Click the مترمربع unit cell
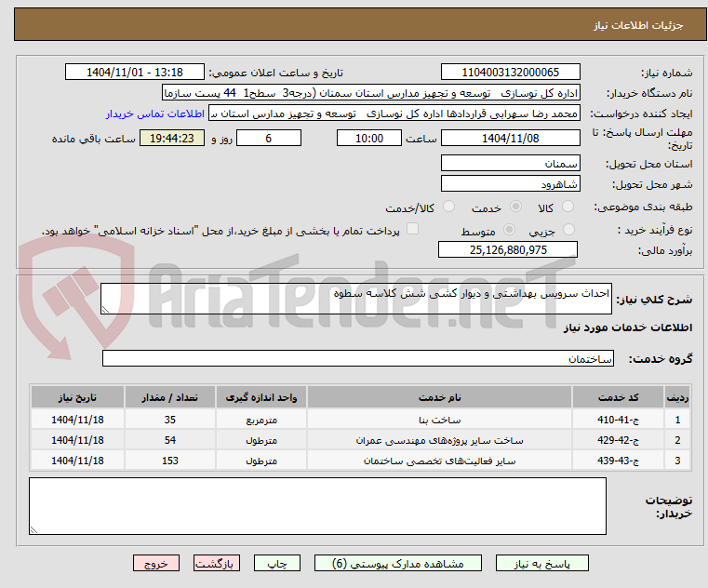This screenshot has height=588, width=708. click(x=261, y=420)
